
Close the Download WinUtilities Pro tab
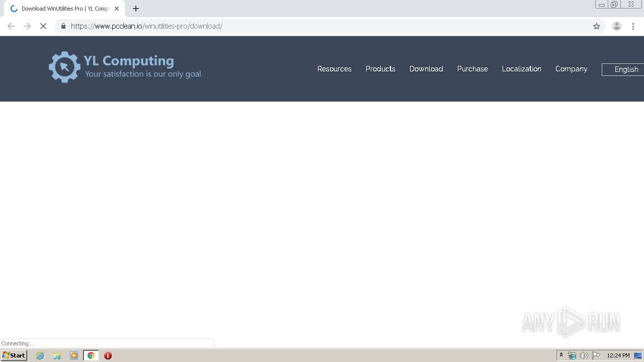[x=117, y=9]
